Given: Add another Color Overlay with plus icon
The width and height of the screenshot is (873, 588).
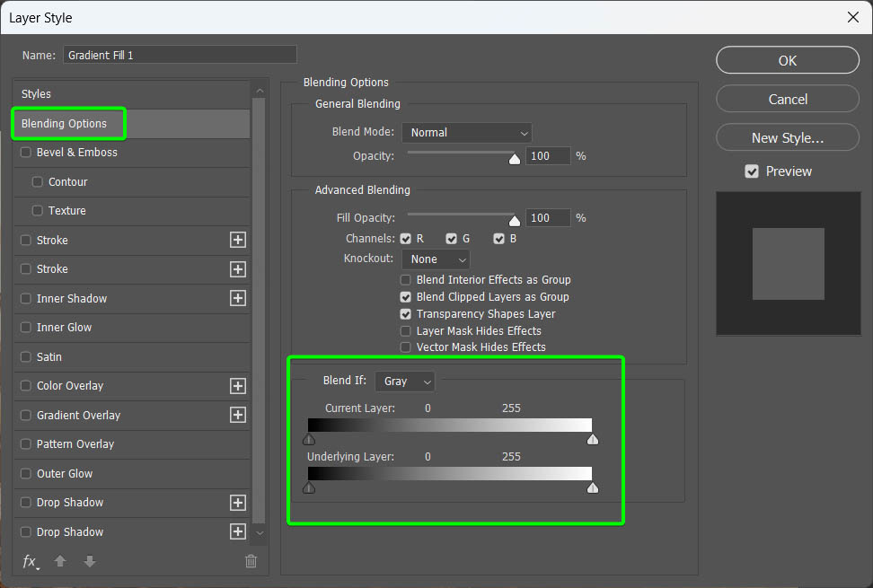Looking at the screenshot, I should click(x=238, y=386).
